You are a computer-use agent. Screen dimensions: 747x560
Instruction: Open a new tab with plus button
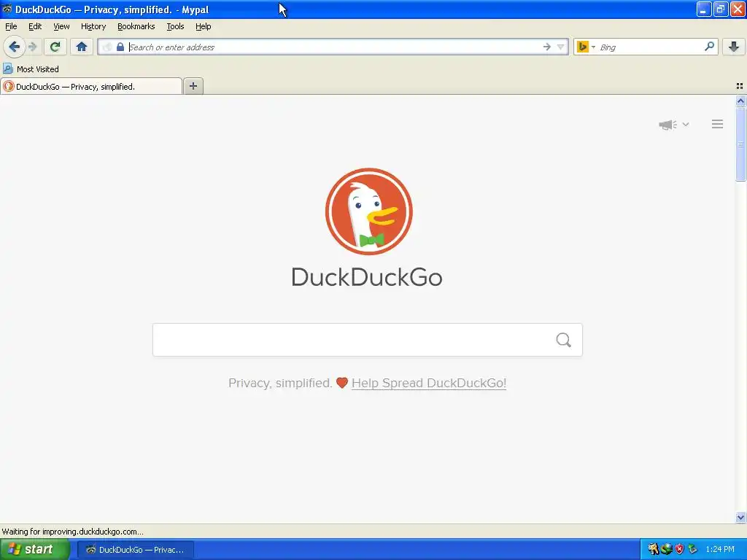[x=193, y=86]
